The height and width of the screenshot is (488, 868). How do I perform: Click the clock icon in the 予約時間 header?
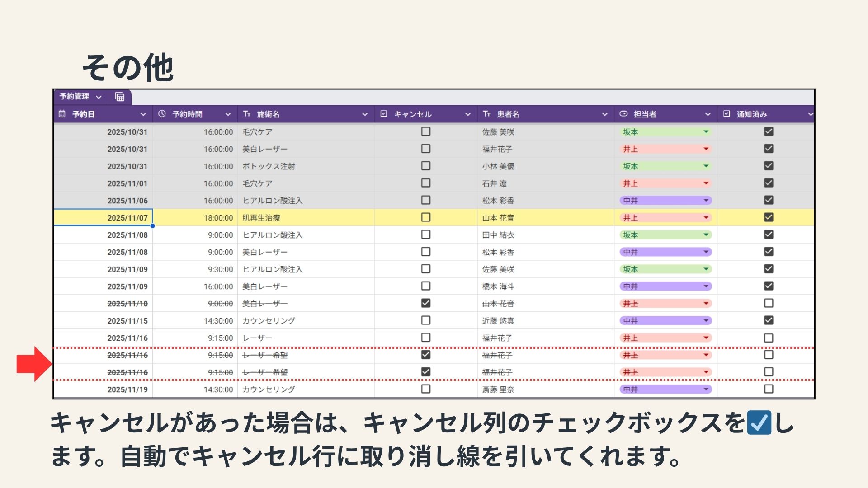click(162, 114)
